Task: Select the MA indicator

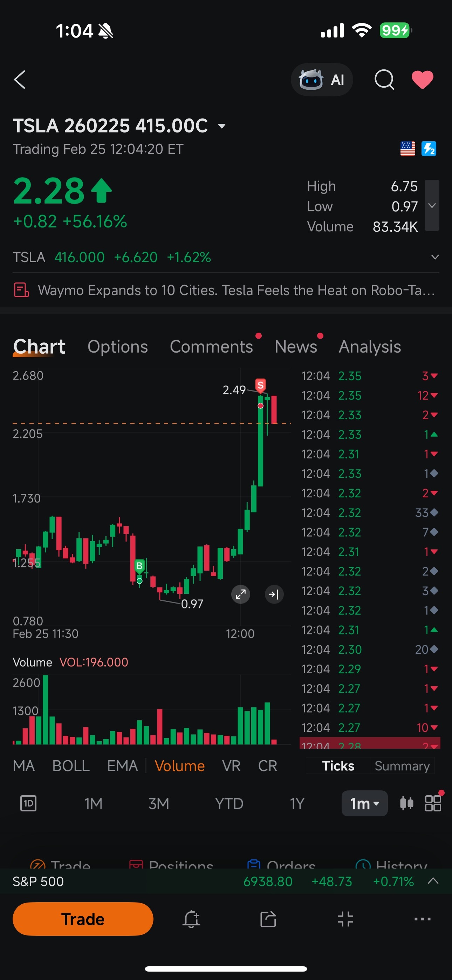Action: click(x=23, y=766)
